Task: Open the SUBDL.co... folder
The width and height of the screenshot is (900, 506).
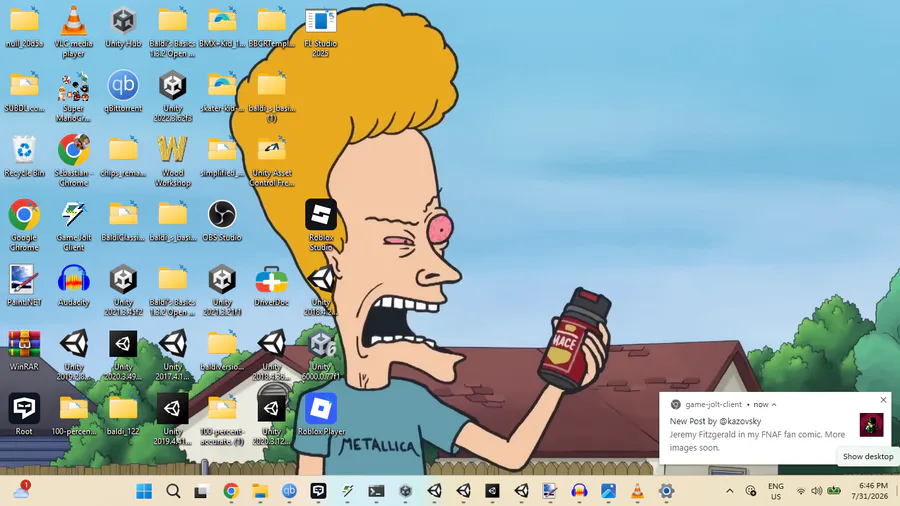Action: pyautogui.click(x=24, y=91)
